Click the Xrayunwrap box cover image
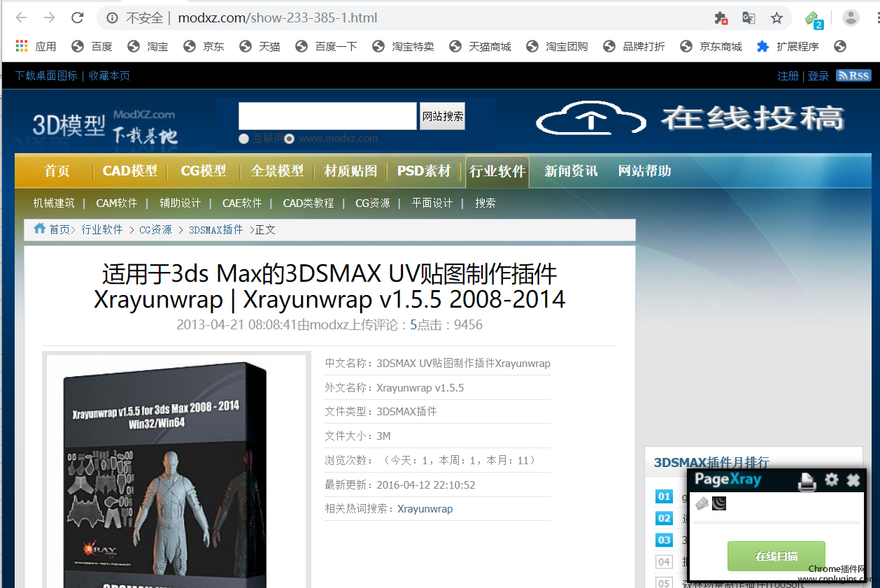Viewport: 880px width, 588px height. coord(176,471)
